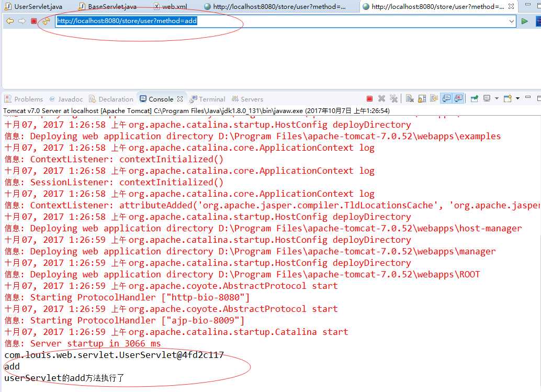541x392 pixels.
Task: Click the ajp-bio-8009 ProtocolHandler line
Action: (x=125, y=321)
